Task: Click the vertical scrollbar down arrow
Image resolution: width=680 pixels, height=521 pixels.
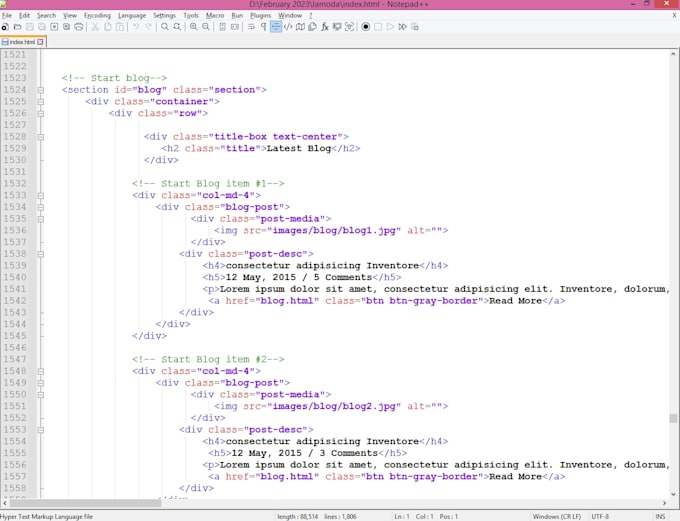Action: [673, 494]
